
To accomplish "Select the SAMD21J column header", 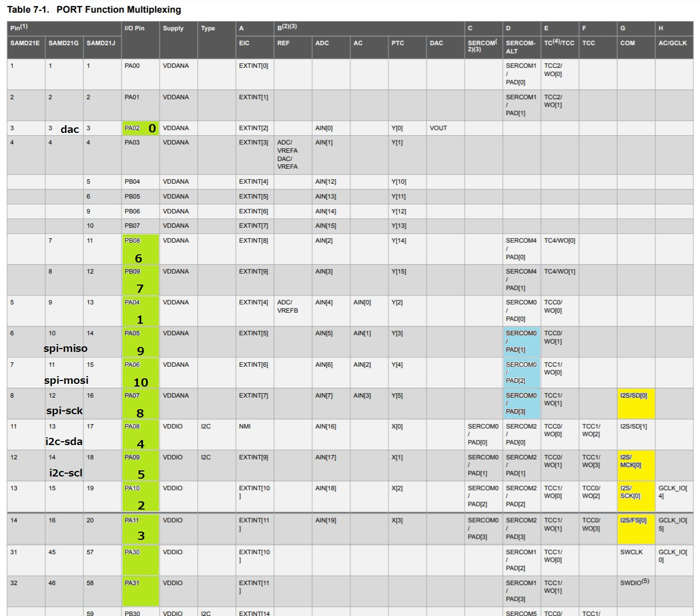I will point(102,47).
